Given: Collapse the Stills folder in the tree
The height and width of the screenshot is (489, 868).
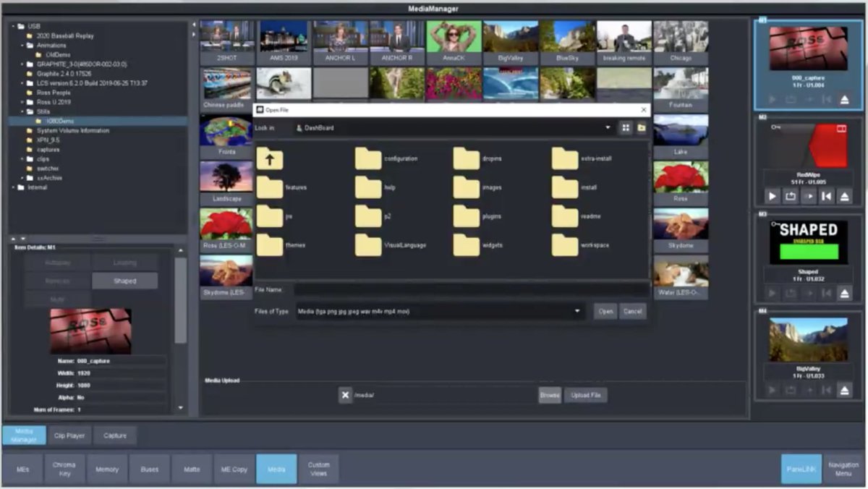Looking at the screenshot, I should pos(22,112).
